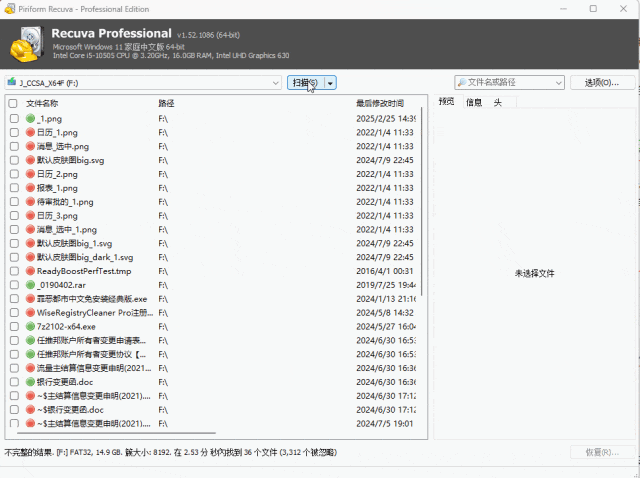Click the Recuva hard-hat drive logo
The image size is (640, 478).
point(27,44)
